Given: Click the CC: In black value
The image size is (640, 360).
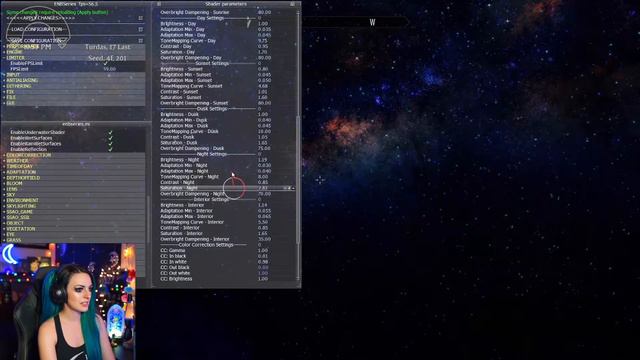Looking at the screenshot, I should point(263,256).
